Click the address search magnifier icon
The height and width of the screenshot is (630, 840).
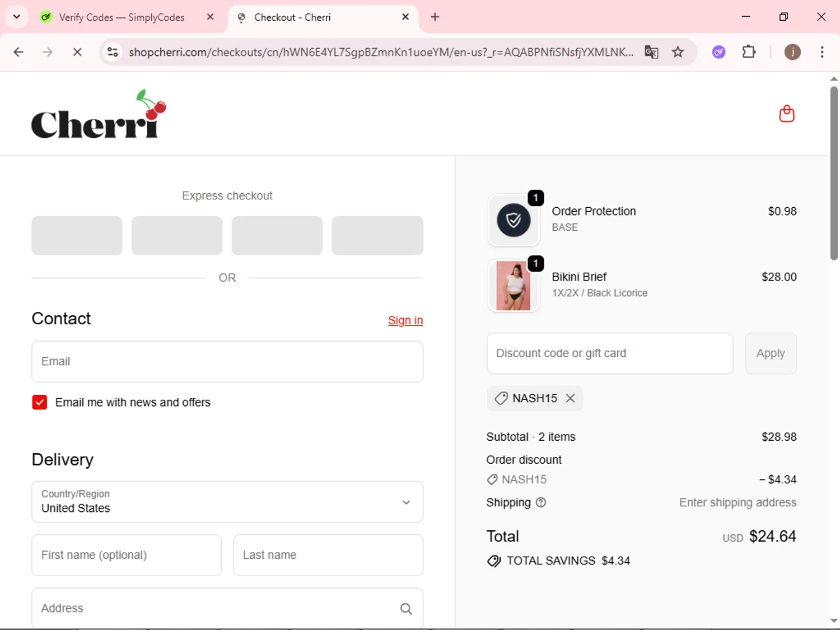point(406,609)
